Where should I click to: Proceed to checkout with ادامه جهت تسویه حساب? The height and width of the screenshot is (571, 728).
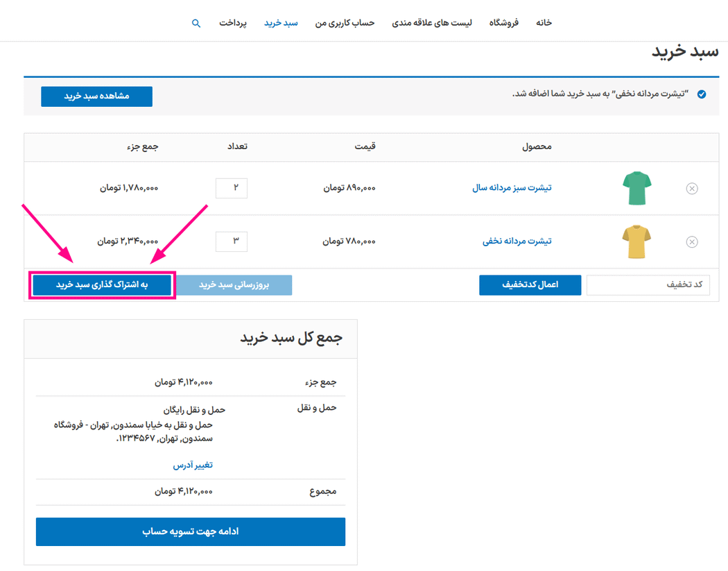pos(190,531)
